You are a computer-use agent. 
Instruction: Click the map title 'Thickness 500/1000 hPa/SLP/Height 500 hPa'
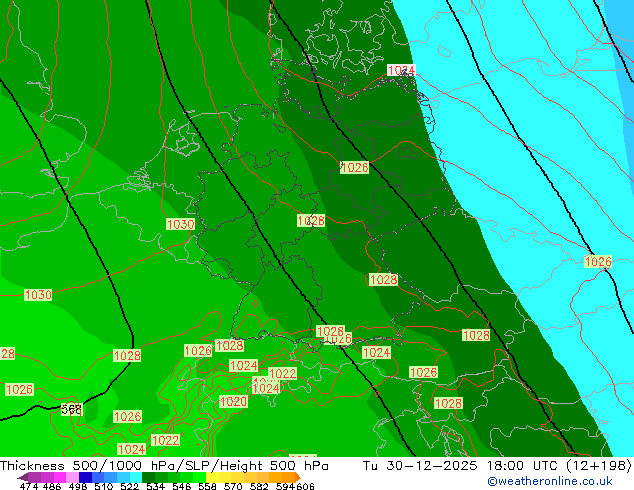pyautogui.click(x=164, y=466)
